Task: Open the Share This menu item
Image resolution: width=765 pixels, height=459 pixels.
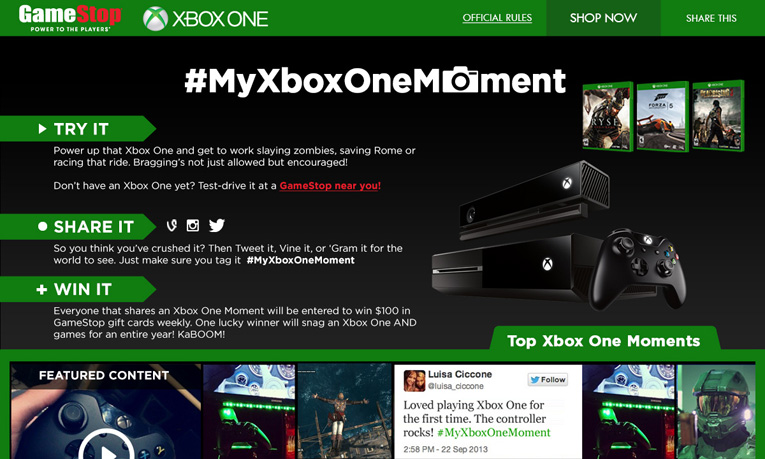Action: 711,18
